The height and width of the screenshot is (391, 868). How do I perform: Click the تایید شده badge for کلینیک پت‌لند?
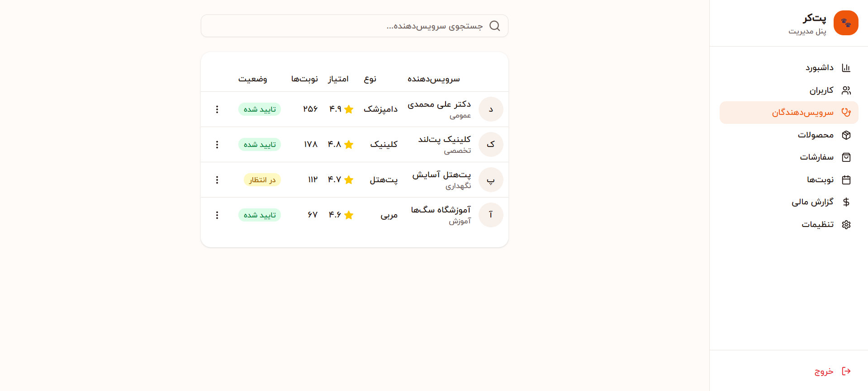(x=260, y=145)
